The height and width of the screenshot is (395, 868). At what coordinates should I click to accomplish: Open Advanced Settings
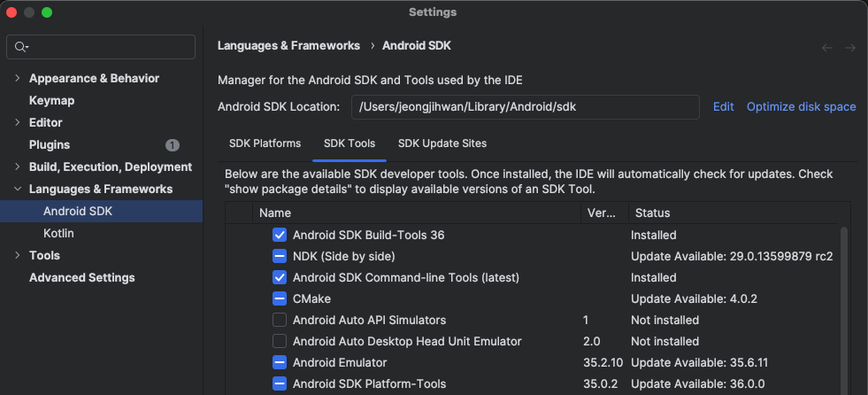point(82,277)
